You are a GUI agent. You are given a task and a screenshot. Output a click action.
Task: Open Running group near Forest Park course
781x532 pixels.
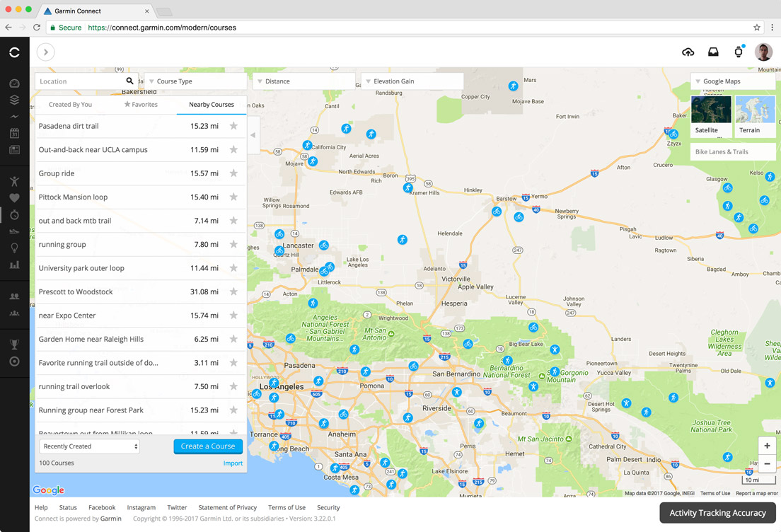tap(141, 410)
